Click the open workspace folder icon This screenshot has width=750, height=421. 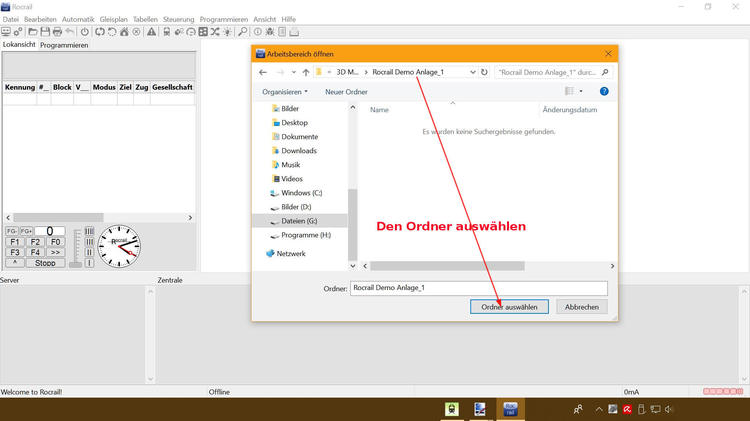click(x=33, y=32)
